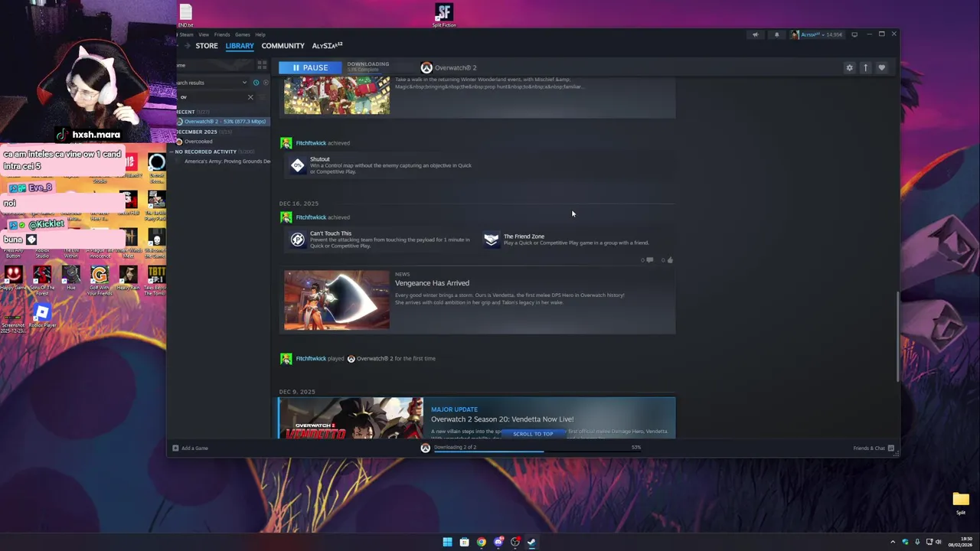Open the Steam menu
Viewport: 980px width, 551px height.
pos(186,34)
